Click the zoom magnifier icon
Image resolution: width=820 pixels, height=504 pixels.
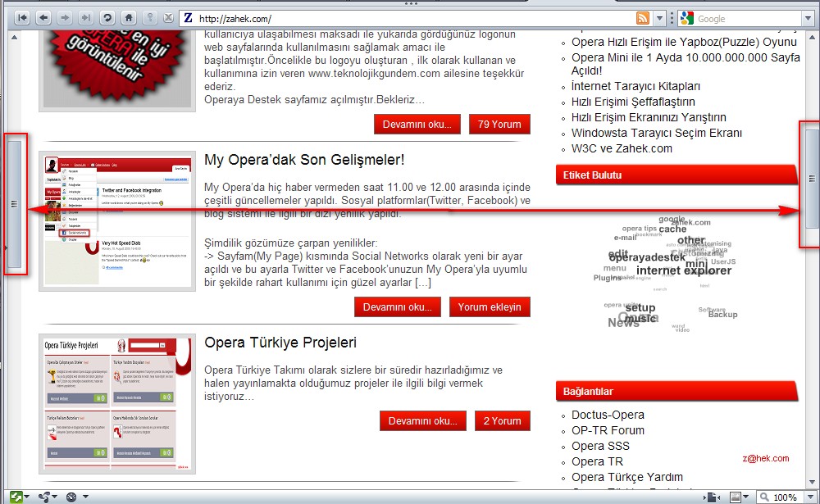click(x=765, y=497)
